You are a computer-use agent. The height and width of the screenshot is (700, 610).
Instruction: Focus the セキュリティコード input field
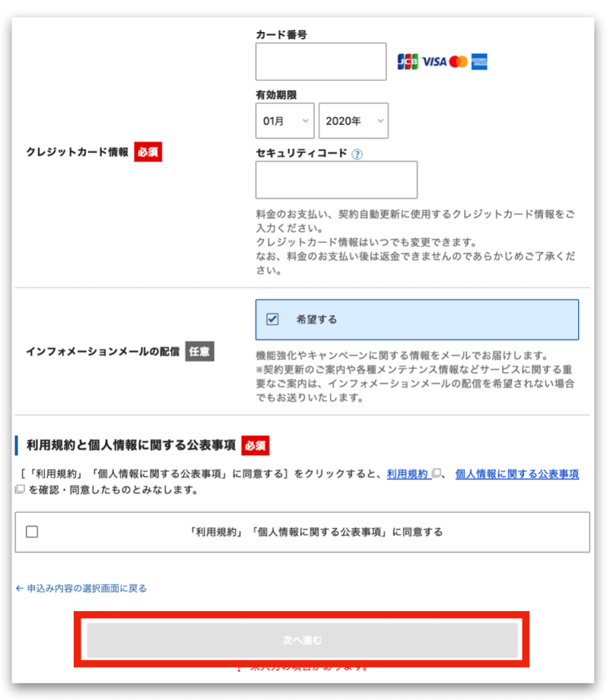(336, 180)
